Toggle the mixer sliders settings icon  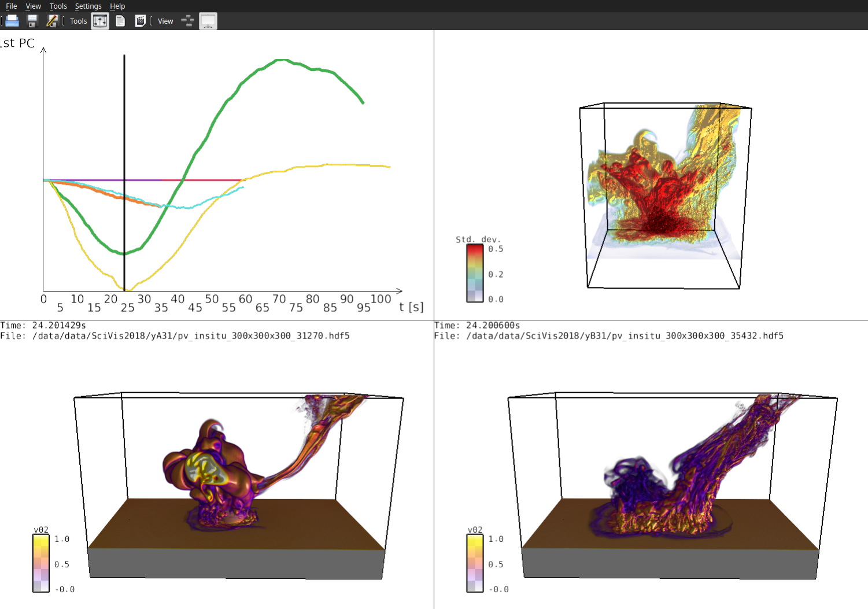click(100, 21)
